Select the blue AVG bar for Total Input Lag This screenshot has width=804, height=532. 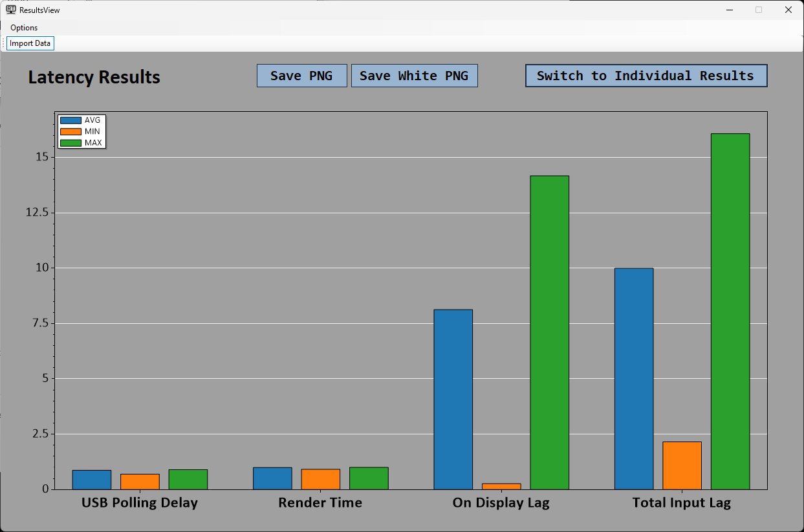[633, 378]
